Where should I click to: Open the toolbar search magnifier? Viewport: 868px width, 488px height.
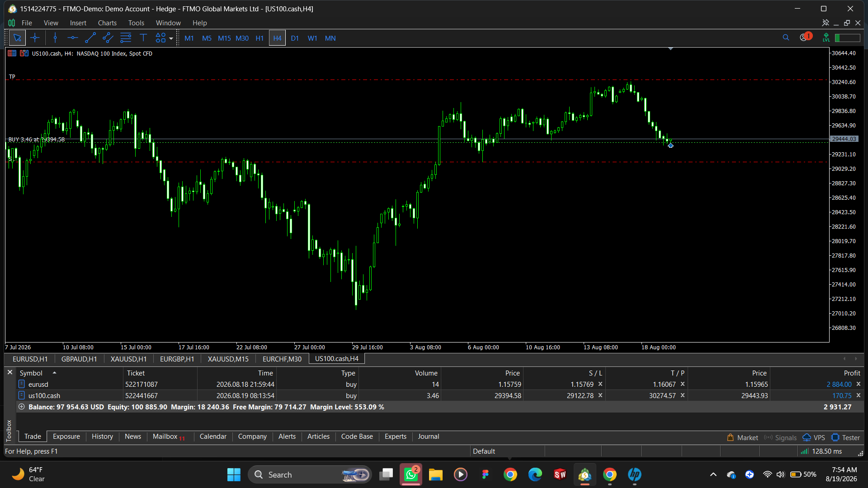point(786,38)
